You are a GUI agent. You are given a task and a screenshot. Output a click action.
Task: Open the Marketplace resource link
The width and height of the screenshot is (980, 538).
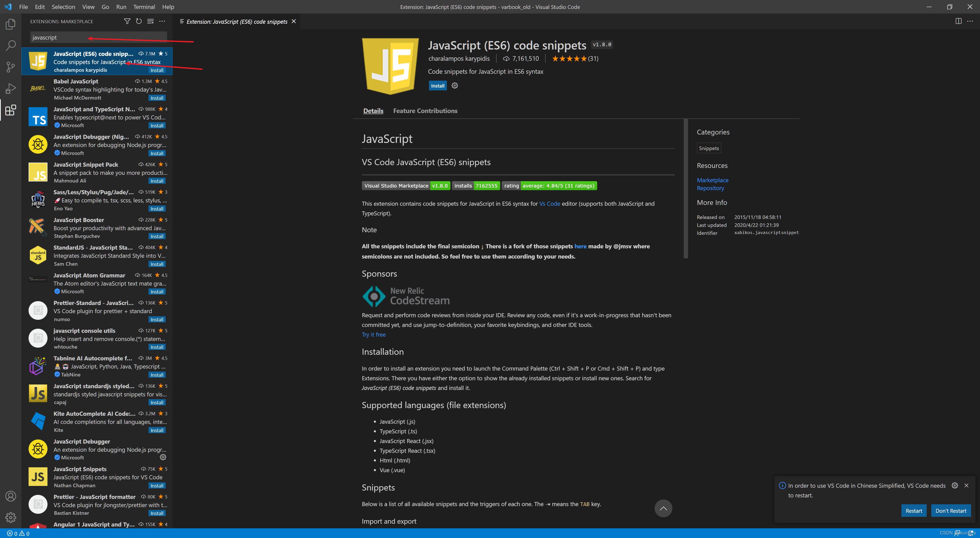tap(712, 180)
